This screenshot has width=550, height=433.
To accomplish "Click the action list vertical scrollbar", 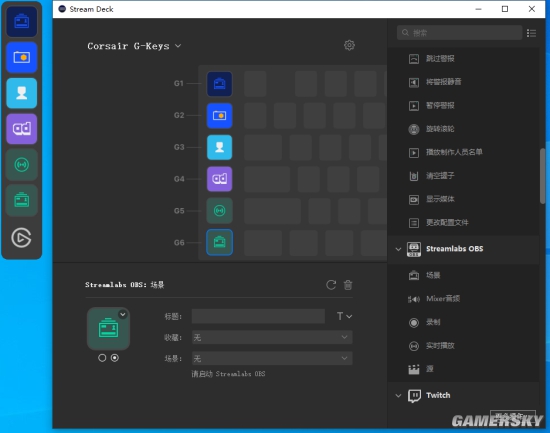I will tap(543, 175).
